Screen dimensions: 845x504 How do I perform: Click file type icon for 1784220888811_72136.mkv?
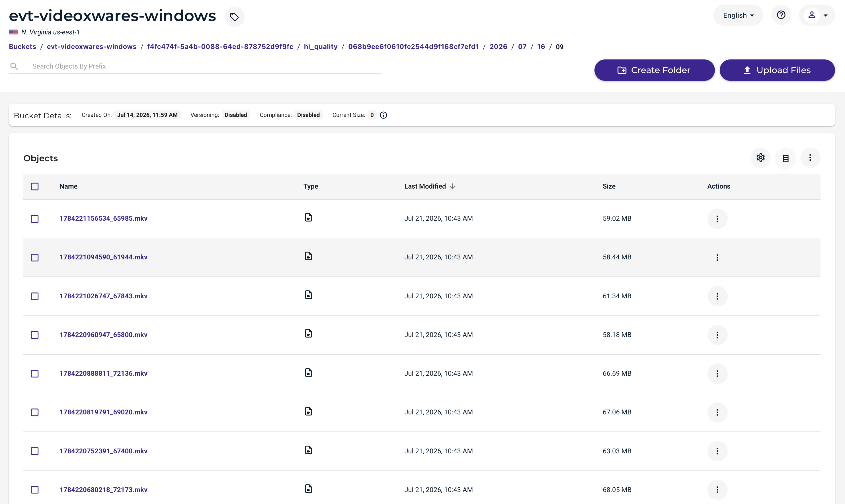coord(308,373)
